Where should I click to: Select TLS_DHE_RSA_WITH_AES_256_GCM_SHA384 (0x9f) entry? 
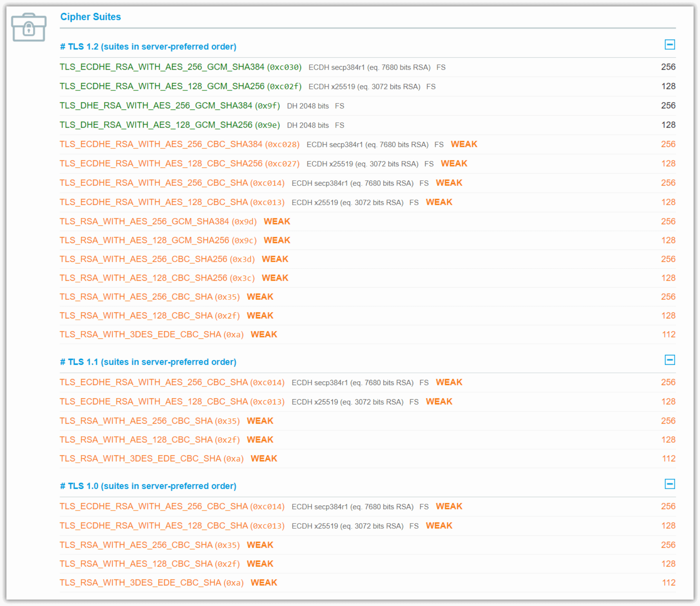(x=170, y=106)
